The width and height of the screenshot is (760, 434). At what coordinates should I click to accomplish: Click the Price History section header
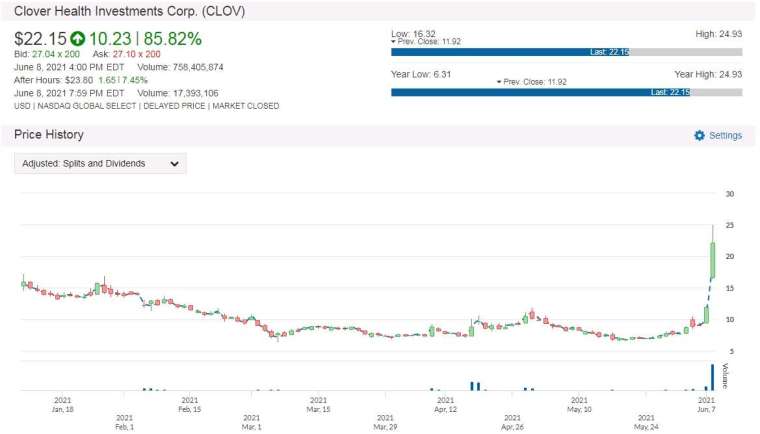48,135
